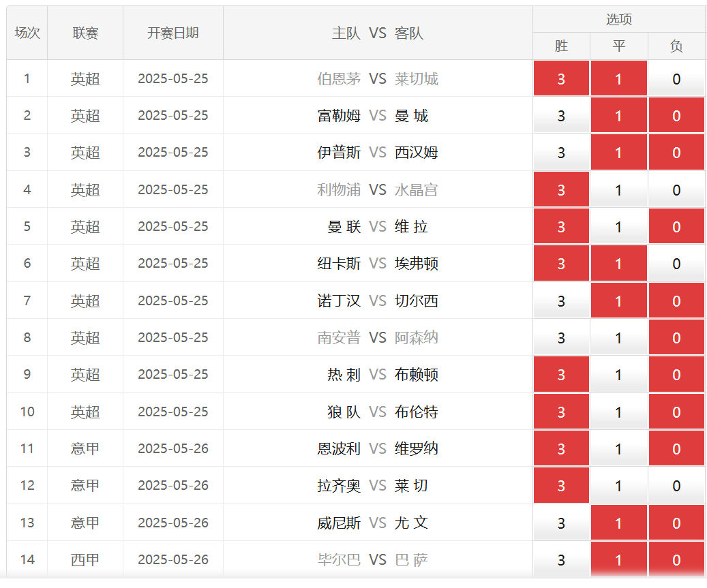Click the 选项 header cell
This screenshot has width=707, height=588.
click(x=618, y=19)
